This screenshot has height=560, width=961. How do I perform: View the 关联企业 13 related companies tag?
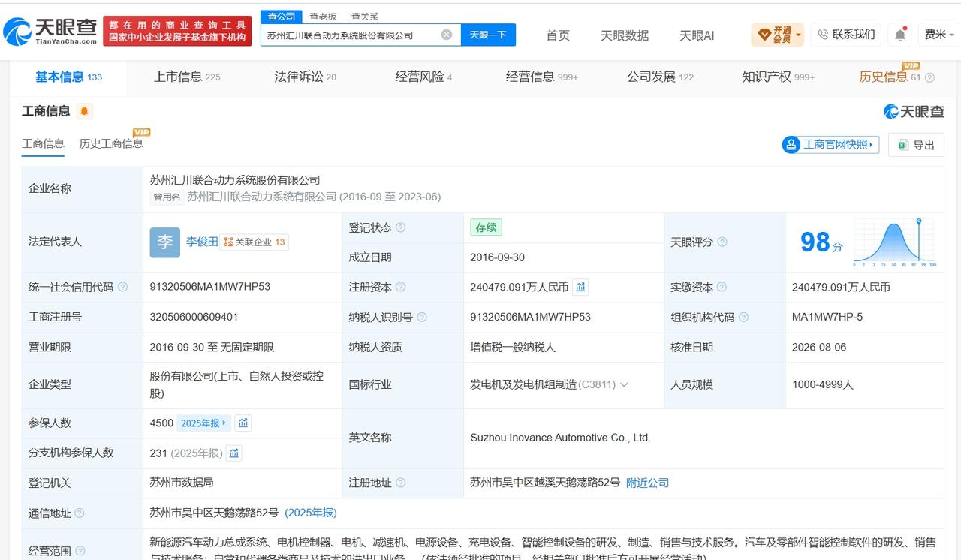255,242
